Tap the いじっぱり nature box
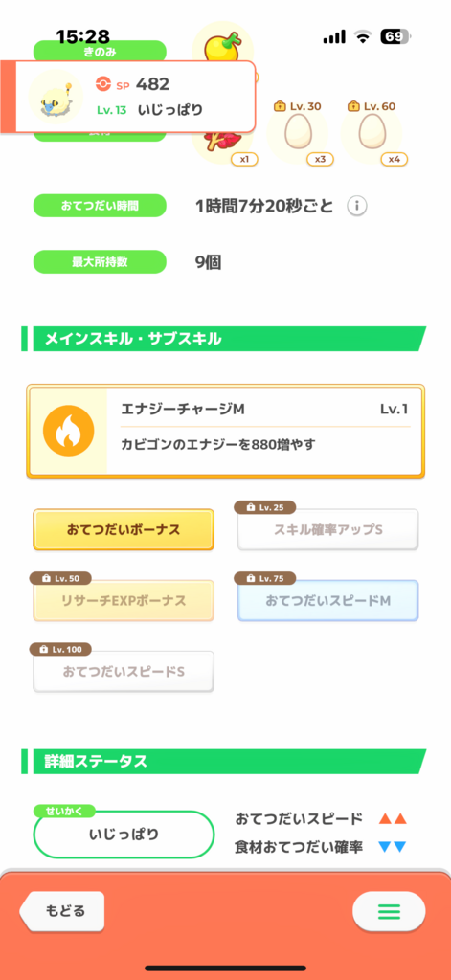This screenshot has width=451, height=980. pyautogui.click(x=124, y=835)
